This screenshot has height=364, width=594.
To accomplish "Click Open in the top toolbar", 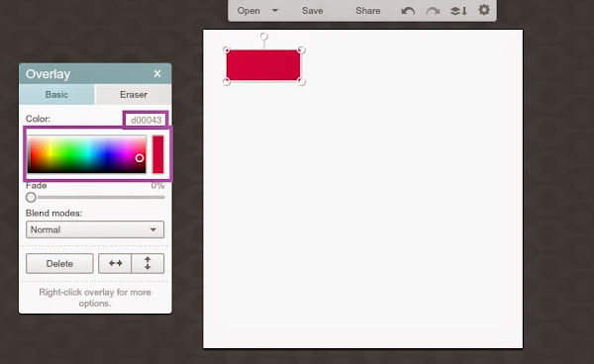I will click(248, 11).
